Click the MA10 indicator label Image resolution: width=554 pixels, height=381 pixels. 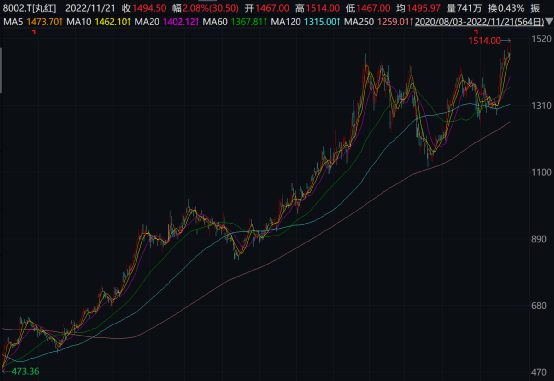79,22
